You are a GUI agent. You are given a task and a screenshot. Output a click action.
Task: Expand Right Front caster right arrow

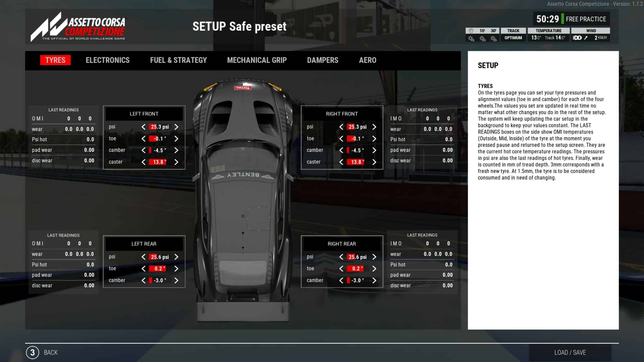pyautogui.click(x=374, y=162)
